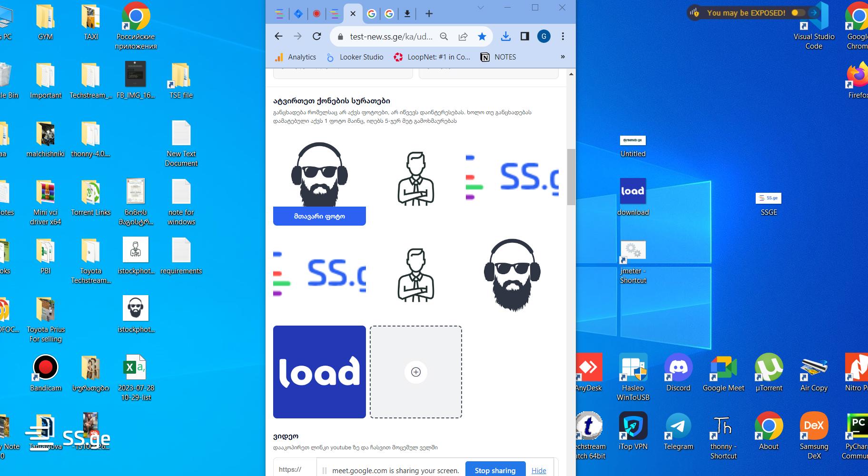This screenshot has height=476, width=868.
Task: Select the blue 'load' photo thumbnail
Action: click(319, 372)
